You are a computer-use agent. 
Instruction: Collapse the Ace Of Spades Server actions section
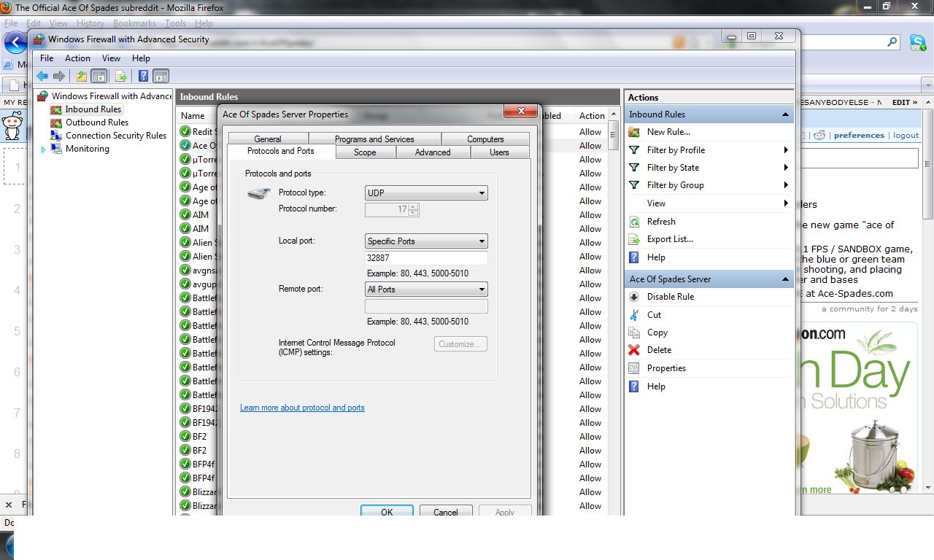coord(785,279)
